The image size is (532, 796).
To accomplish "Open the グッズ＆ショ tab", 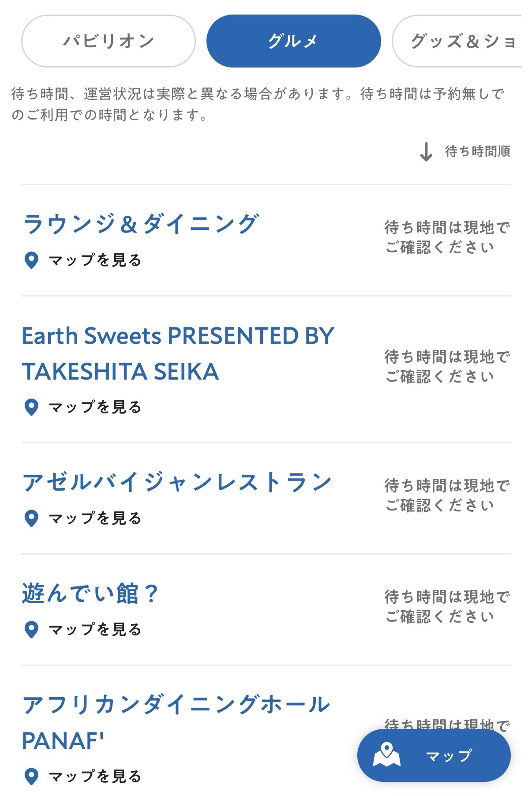I will click(461, 41).
